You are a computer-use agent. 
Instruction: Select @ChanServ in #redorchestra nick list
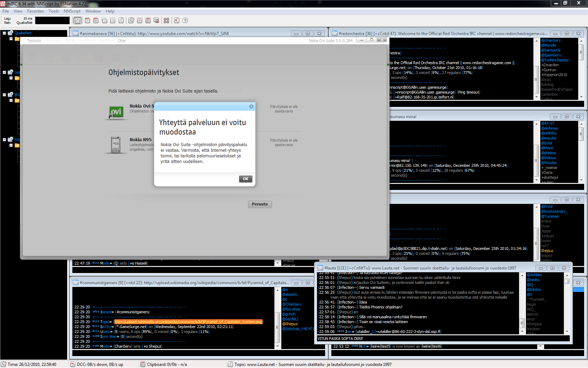click(x=551, y=40)
